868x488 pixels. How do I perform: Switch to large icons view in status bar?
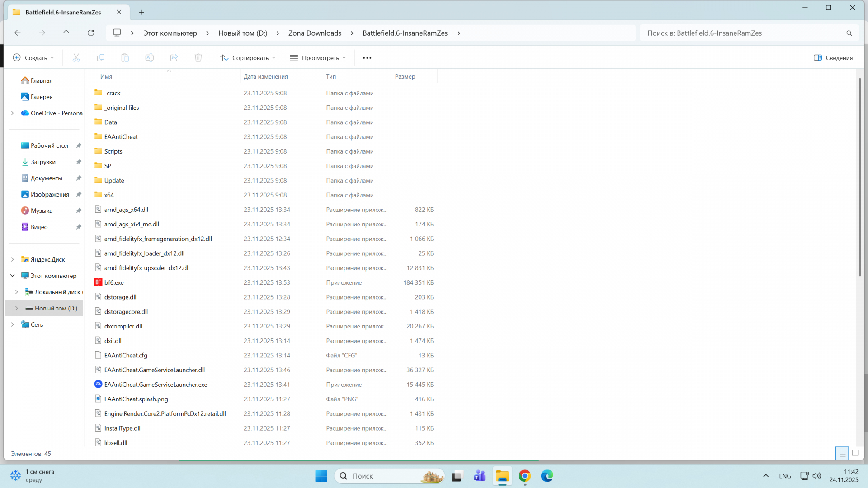point(855,453)
